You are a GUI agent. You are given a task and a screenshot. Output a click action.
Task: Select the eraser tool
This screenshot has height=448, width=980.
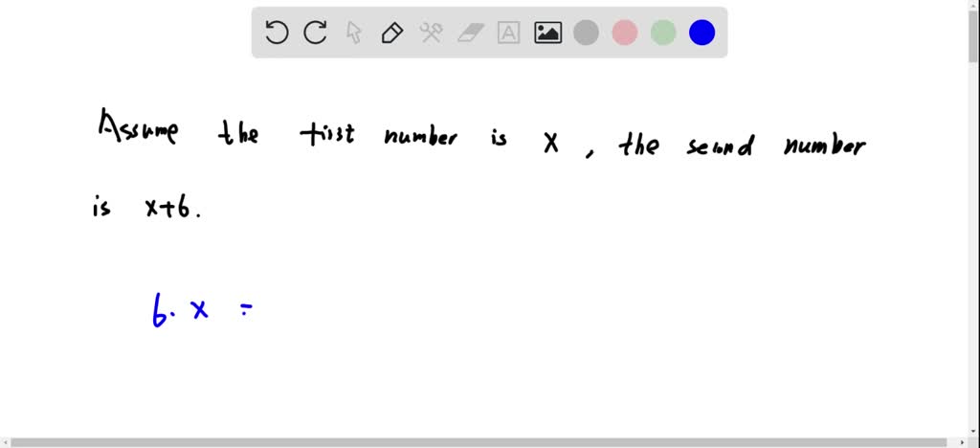tap(470, 33)
